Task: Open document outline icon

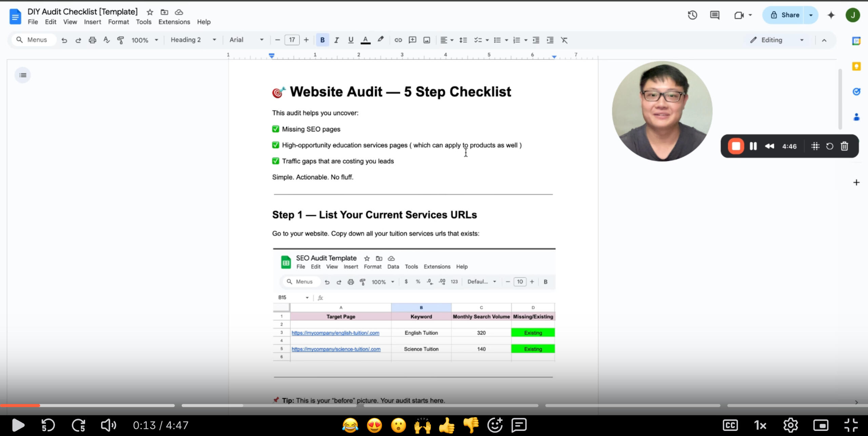Action: 23,75
